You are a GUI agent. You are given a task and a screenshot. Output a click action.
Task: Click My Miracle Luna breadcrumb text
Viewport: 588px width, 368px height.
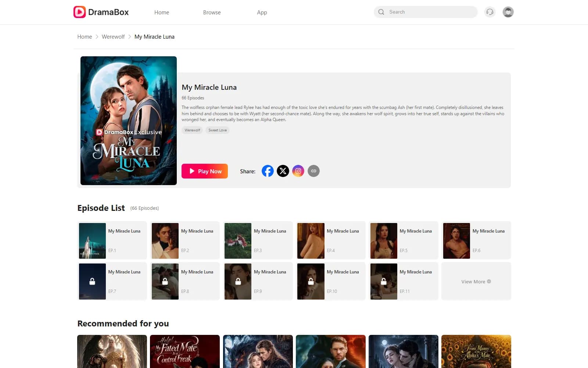pos(154,37)
